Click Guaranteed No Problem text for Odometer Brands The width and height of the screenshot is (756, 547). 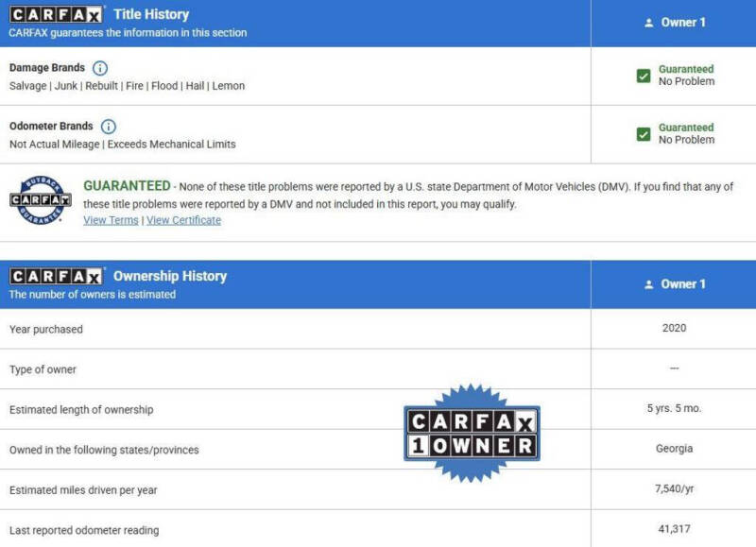(x=687, y=134)
